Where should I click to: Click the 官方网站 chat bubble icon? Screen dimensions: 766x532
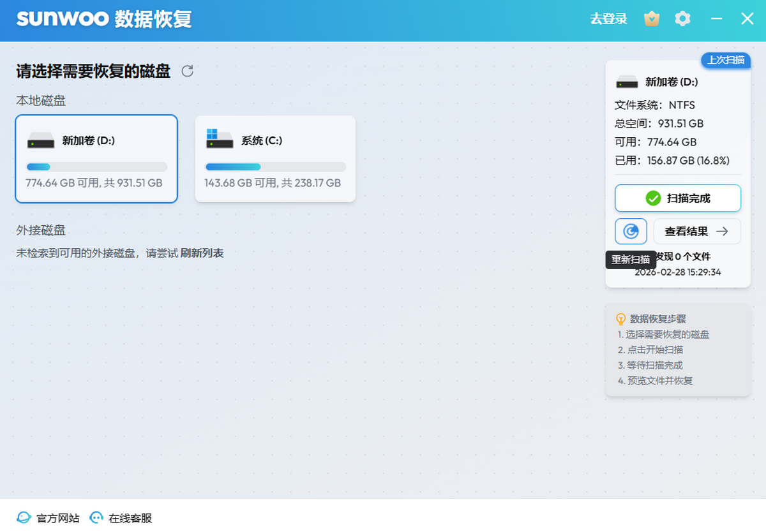(24, 517)
